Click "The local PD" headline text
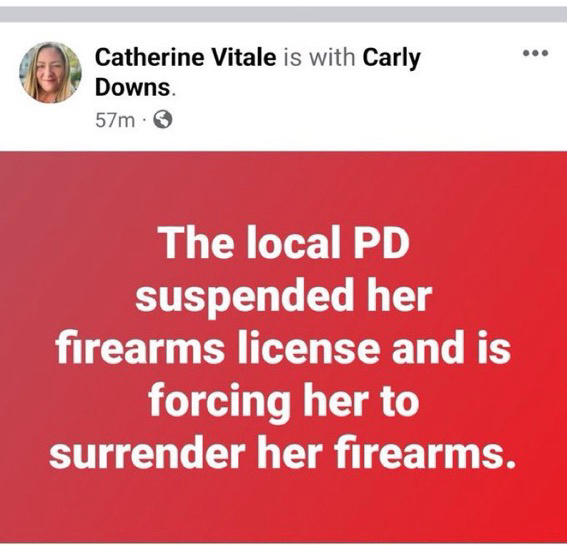 point(286,243)
